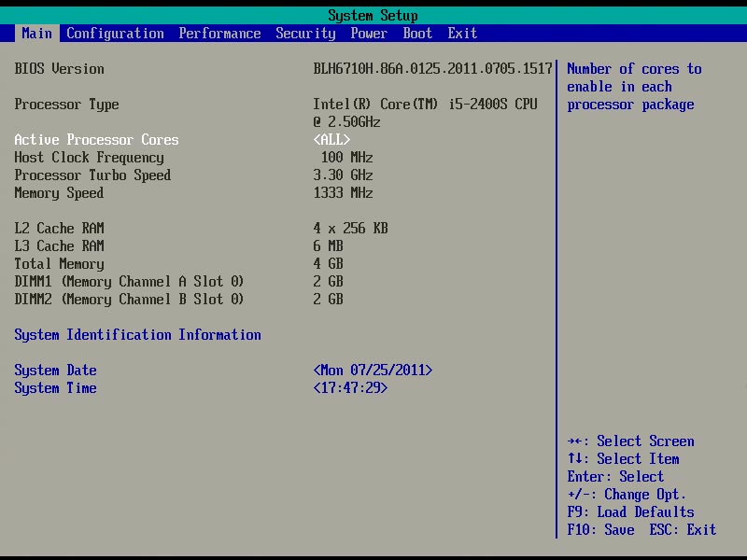This screenshot has height=560, width=747.
Task: Click the Select Screen key hint
Action: [x=631, y=441]
